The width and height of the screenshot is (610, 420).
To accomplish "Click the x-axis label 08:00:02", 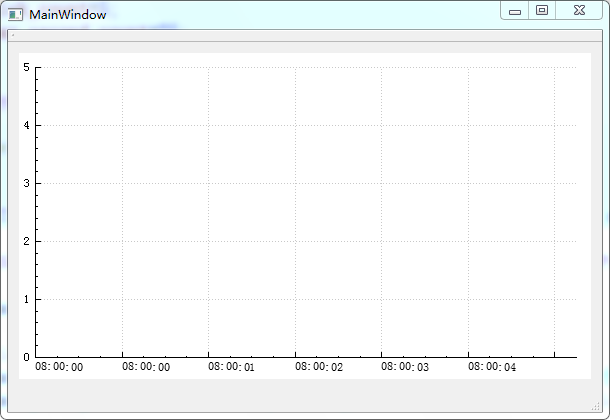I will point(319,367).
